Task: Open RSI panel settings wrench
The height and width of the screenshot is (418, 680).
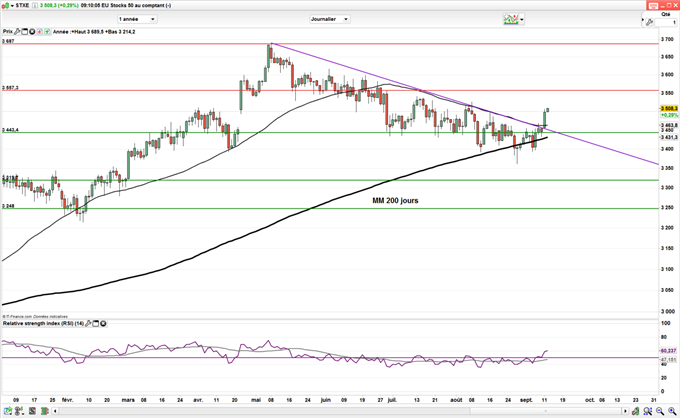Action: coord(88,323)
